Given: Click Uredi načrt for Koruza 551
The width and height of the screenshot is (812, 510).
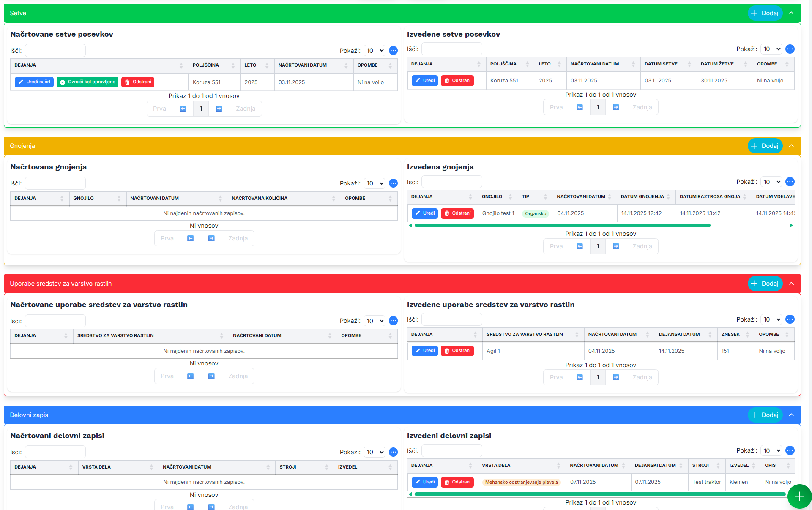Looking at the screenshot, I should [34, 82].
